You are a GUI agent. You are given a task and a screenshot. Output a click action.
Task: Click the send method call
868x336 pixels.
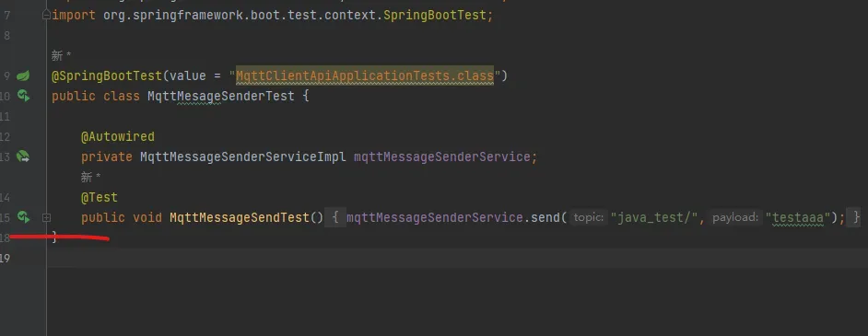545,218
